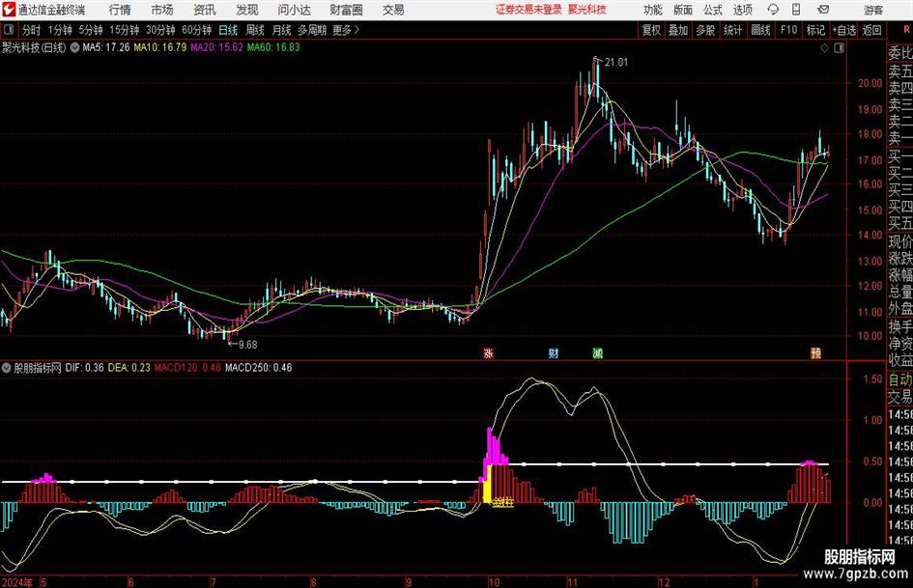Image resolution: width=913 pixels, height=588 pixels.
Task: Open the 发现 menu
Action: click(x=247, y=10)
